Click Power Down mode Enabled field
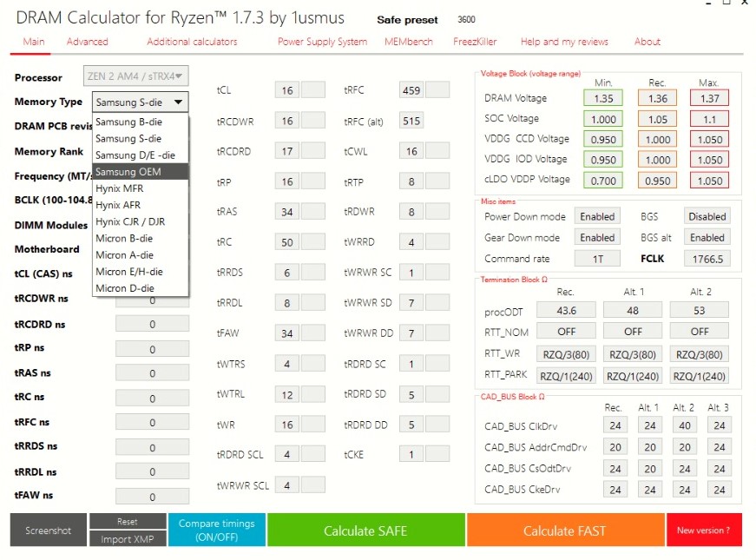Image resolution: width=756 pixels, height=560 pixels. tap(597, 216)
